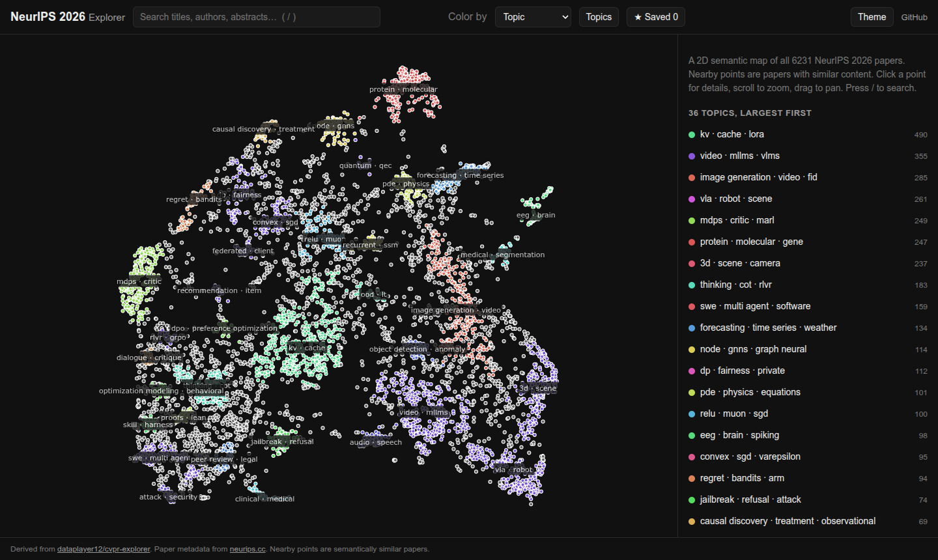This screenshot has width=938, height=560.
Task: Select the thinking · cot · rlvr topic
Action: pos(808,285)
